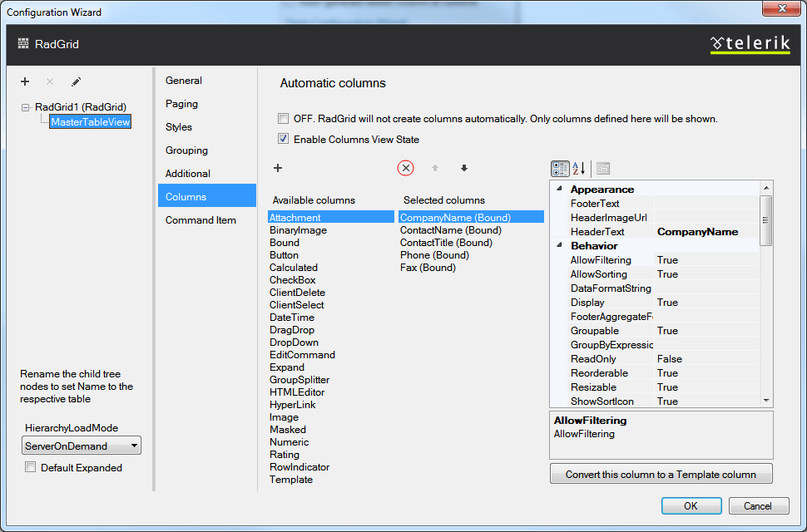Select ContactTitle (Bound) in Selected columns

[446, 243]
